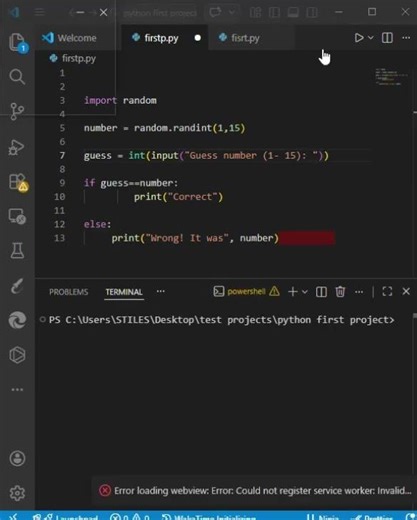Open the Manage gear menu
417x520 pixels.
coord(17,493)
